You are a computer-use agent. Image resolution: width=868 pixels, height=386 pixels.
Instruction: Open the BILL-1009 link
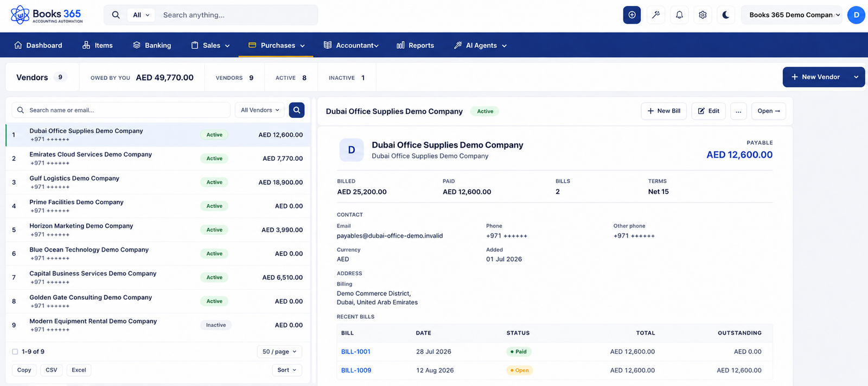tap(356, 371)
